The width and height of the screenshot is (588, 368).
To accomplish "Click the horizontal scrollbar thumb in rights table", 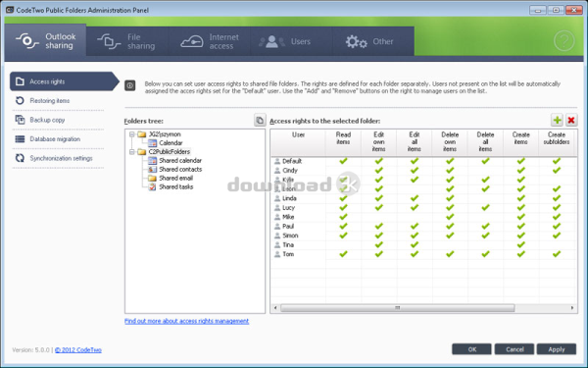I will coord(398,308).
